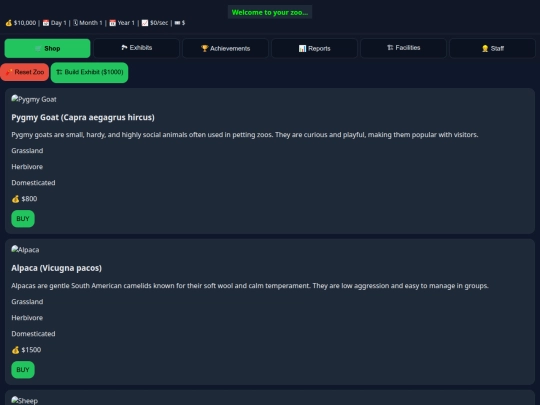The height and width of the screenshot is (405, 540).
Task: Buy the Alpaca
Action: point(23,370)
